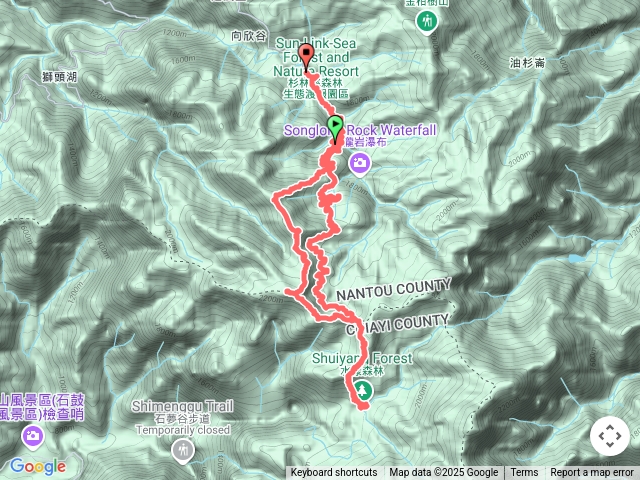Select the Songlong Rock Waterfall camera pin
640x480 pixels.
[360, 164]
